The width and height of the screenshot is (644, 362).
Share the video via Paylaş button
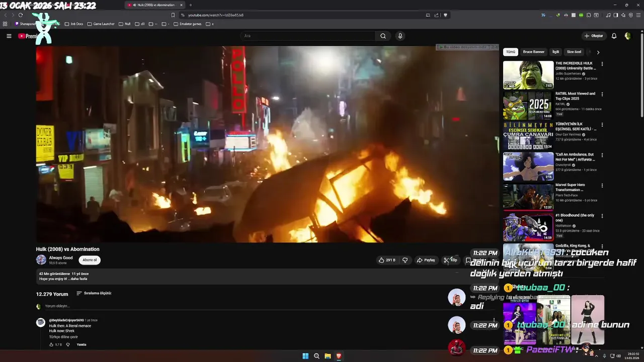(426, 260)
